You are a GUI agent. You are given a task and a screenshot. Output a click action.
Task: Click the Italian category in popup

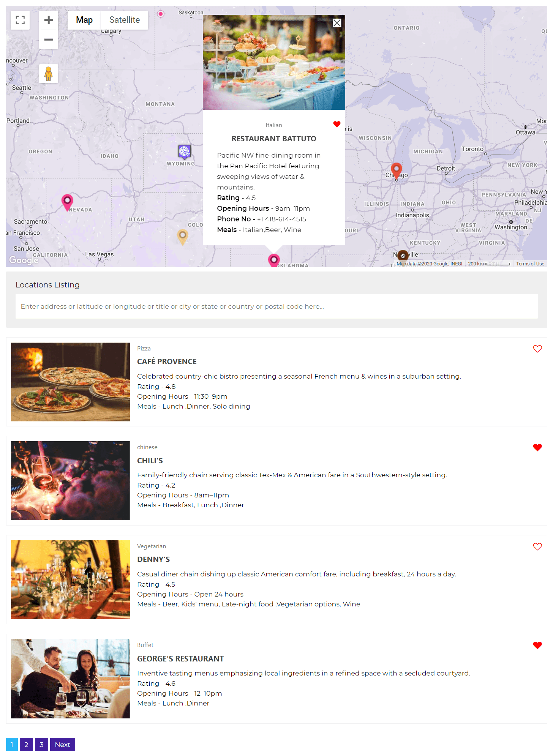(274, 125)
